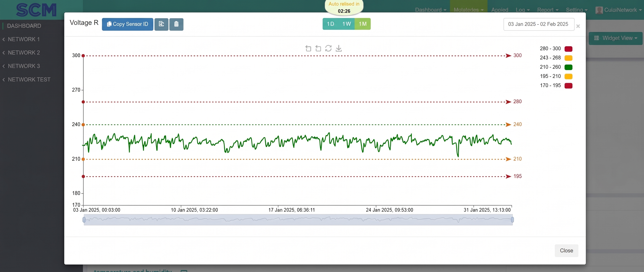Grab the right zoom slider handle

coord(512,220)
